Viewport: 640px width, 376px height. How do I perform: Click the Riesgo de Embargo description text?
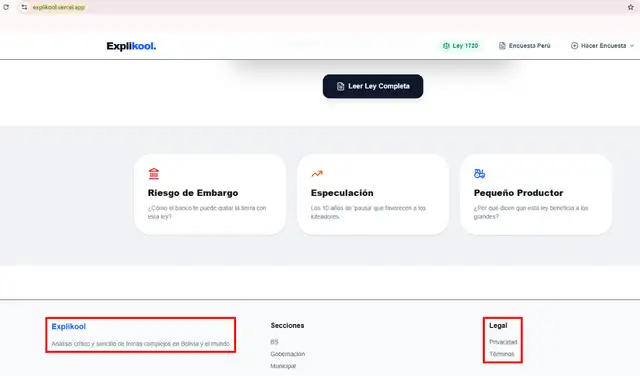click(207, 212)
